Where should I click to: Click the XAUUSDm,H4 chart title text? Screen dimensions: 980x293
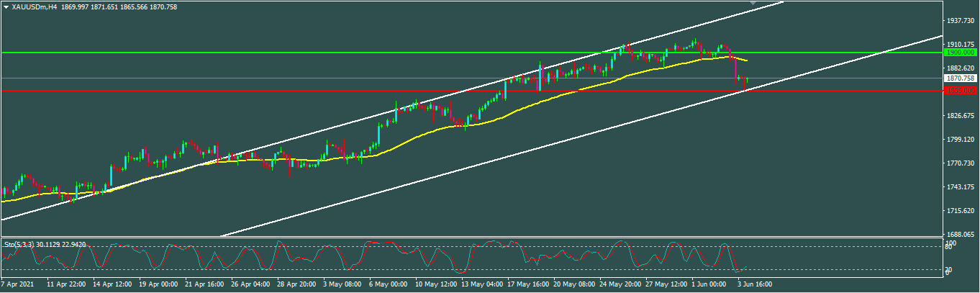(x=35, y=6)
